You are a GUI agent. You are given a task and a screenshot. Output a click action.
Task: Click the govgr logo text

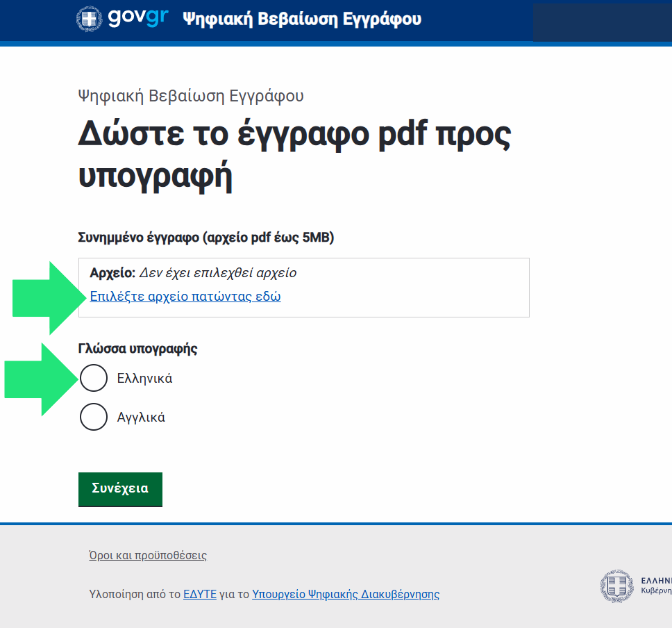click(138, 19)
